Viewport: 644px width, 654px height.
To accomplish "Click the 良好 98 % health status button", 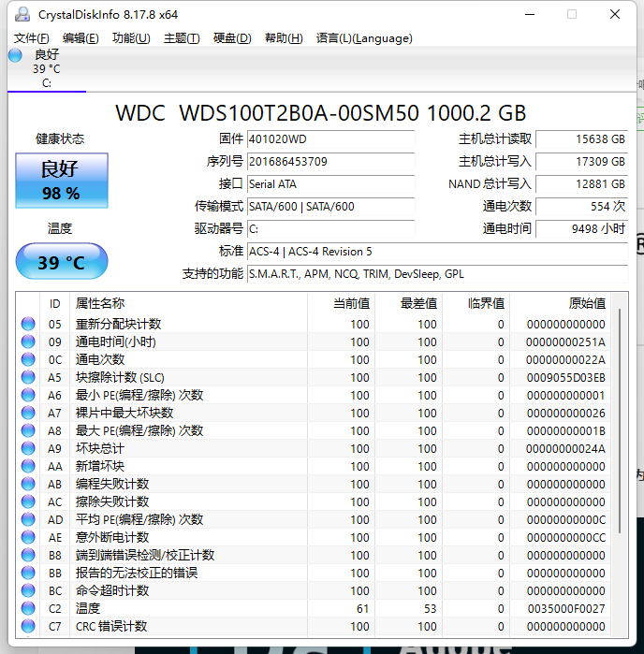I will (x=62, y=181).
